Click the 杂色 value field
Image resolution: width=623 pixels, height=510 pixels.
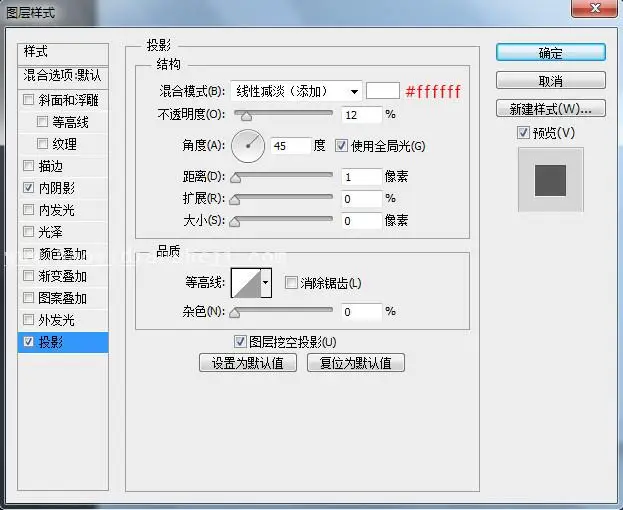pos(362,312)
